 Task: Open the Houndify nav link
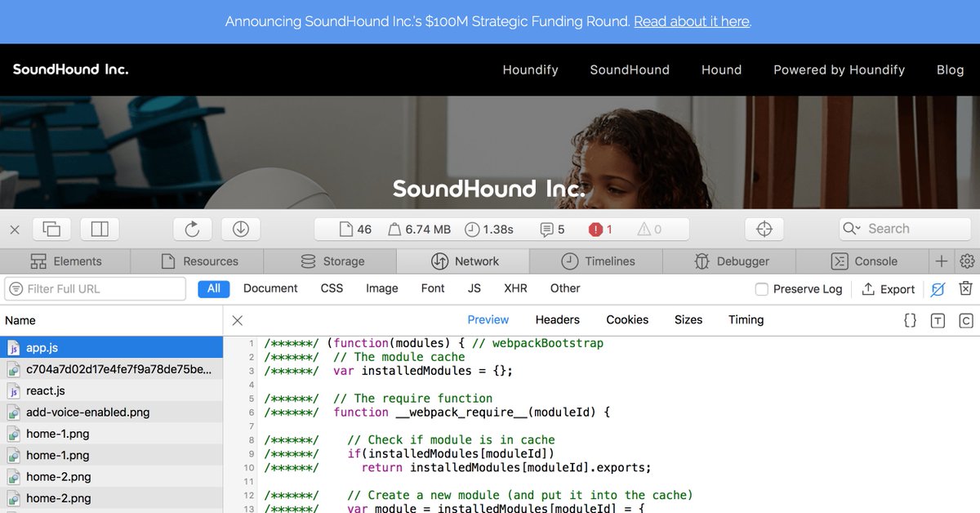click(x=530, y=70)
